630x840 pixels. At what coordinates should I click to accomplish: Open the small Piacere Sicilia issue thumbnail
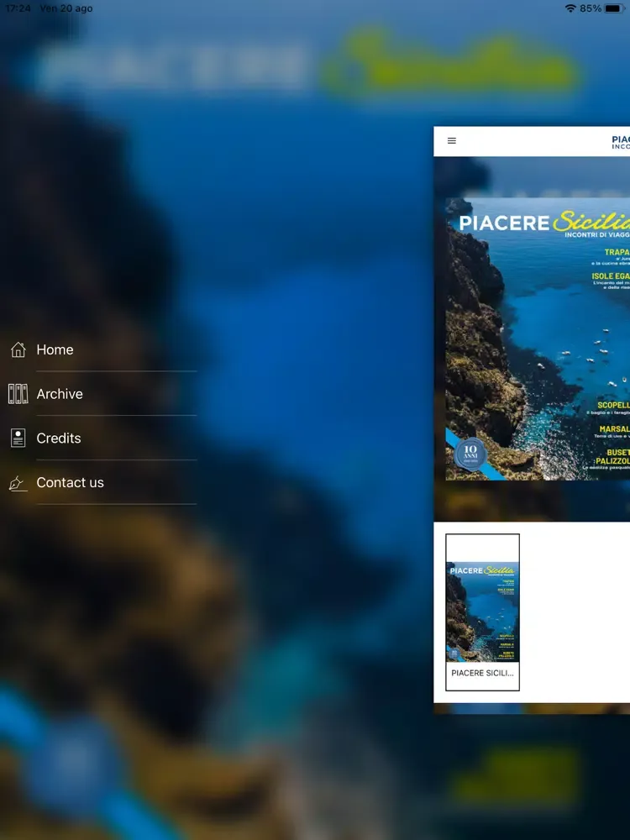[x=483, y=612]
